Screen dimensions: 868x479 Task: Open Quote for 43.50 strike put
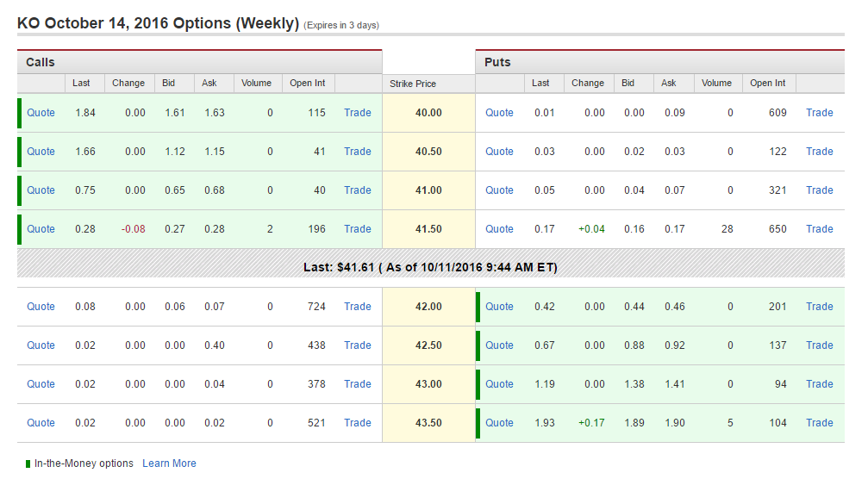click(x=499, y=423)
